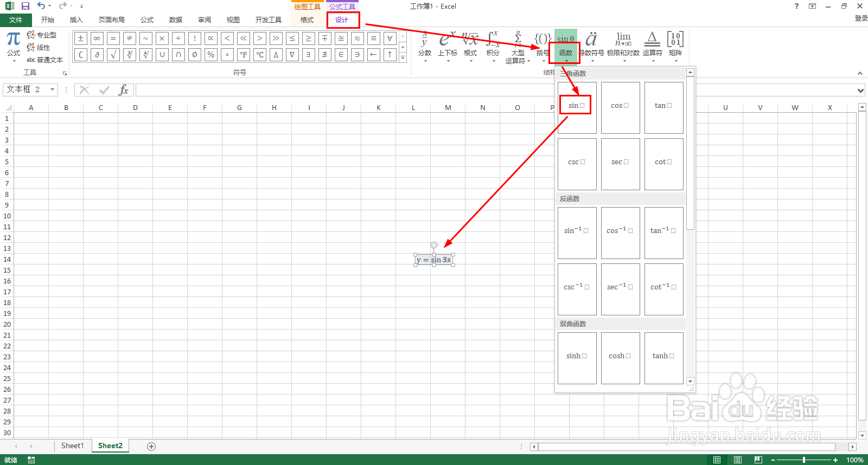
Task: Insert the cos function template
Action: 621,108
